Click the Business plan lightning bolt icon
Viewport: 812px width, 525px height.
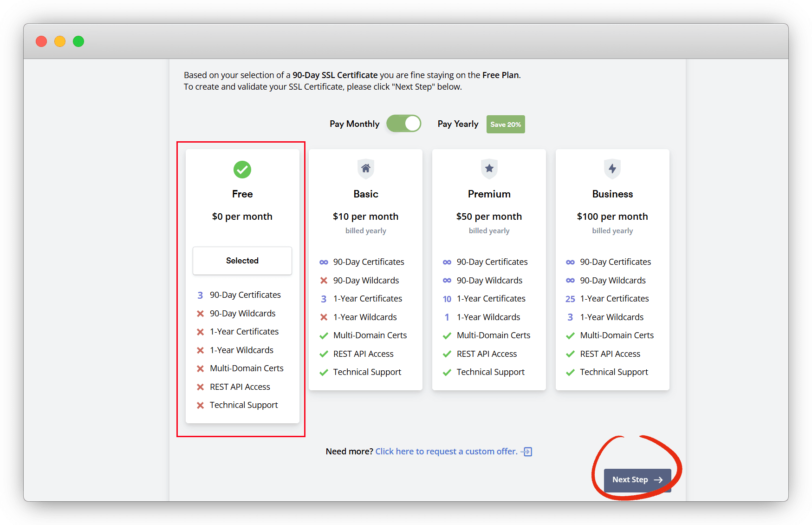[612, 169]
